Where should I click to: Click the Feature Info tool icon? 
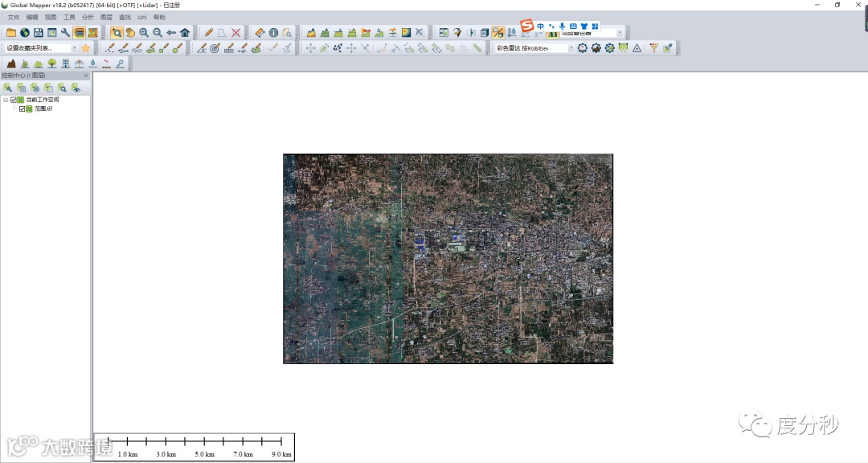pyautogui.click(x=273, y=33)
